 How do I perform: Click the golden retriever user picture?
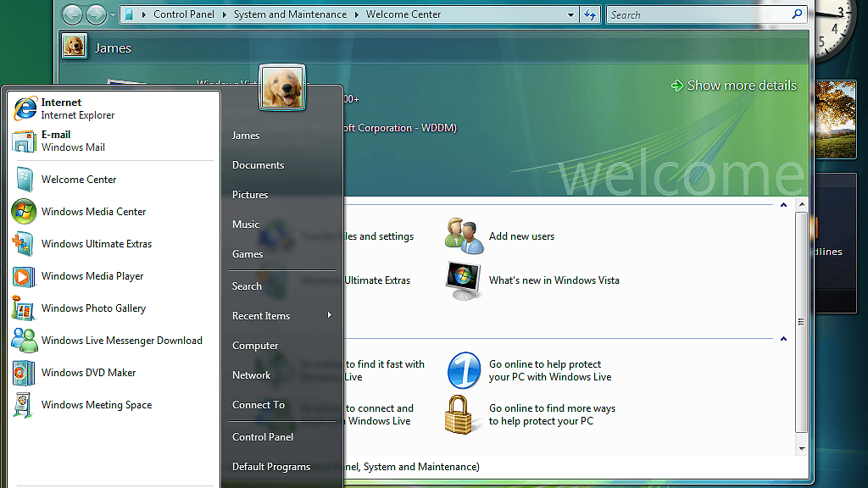(282, 87)
